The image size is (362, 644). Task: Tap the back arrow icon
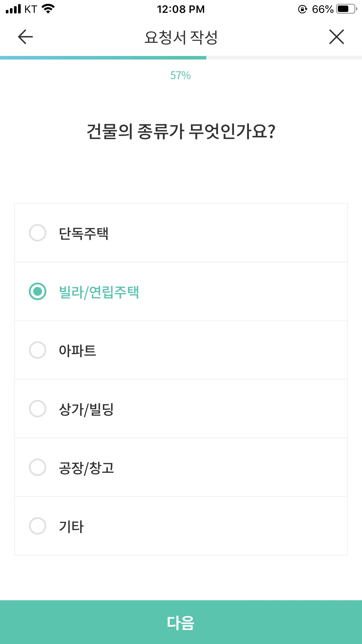pos(25,37)
